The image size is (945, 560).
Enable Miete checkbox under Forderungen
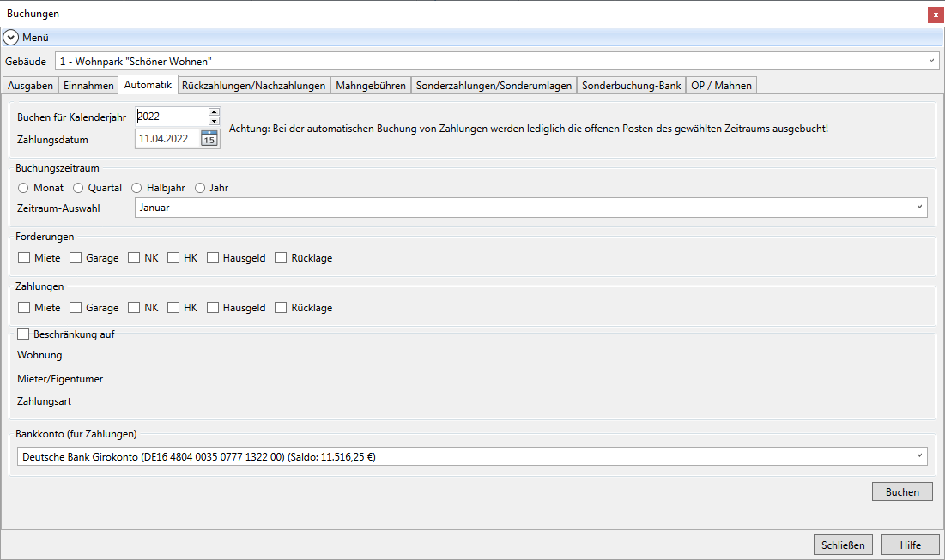pos(24,258)
